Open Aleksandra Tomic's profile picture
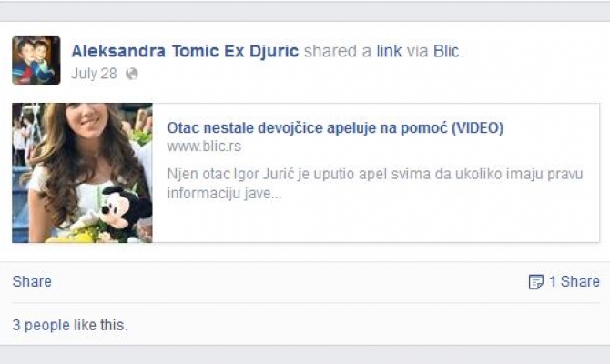Image resolution: width=610 pixels, height=364 pixels. coord(36,60)
